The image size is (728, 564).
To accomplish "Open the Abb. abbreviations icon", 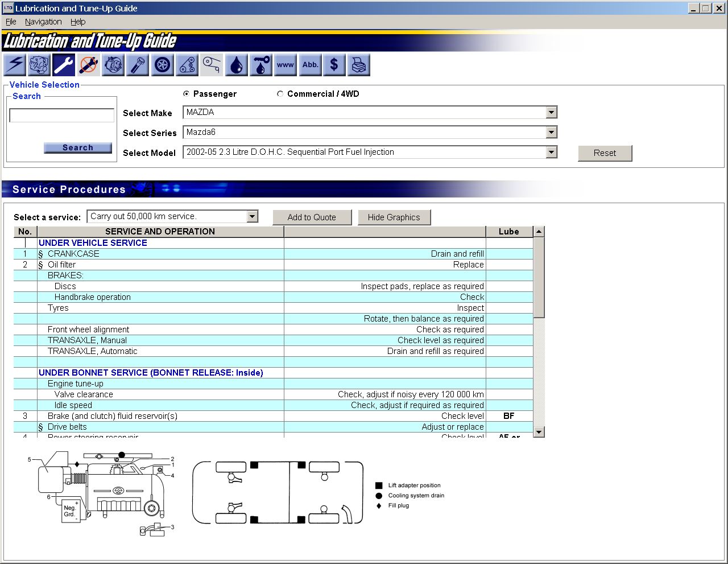I will point(310,65).
